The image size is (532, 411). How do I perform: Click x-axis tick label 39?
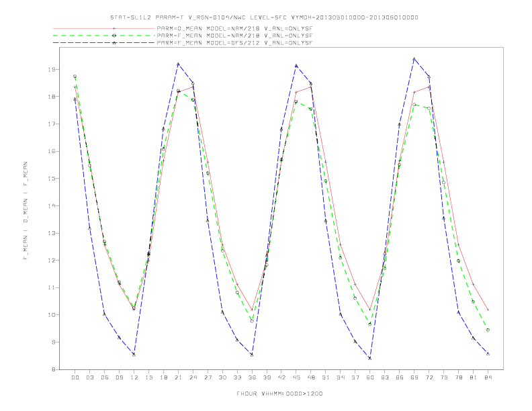[267, 377]
